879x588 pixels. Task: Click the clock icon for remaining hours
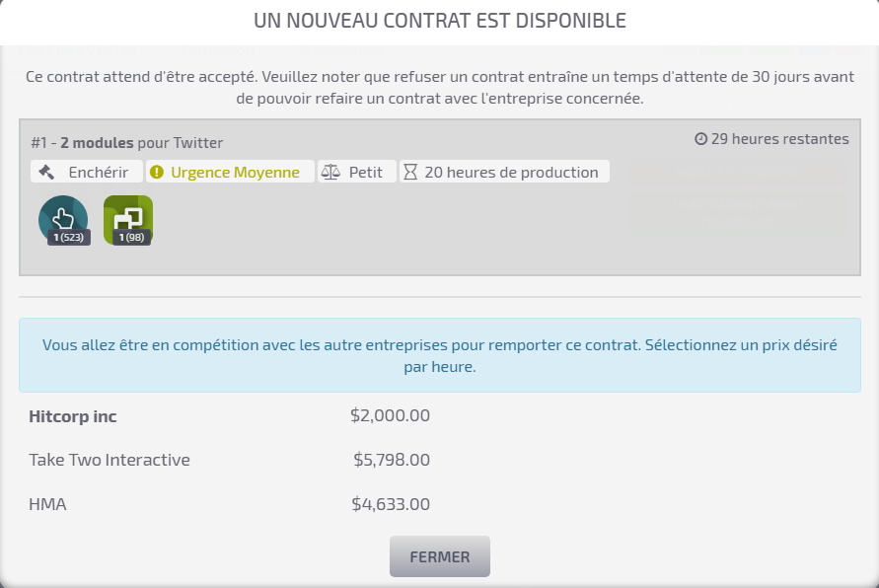[x=701, y=139]
